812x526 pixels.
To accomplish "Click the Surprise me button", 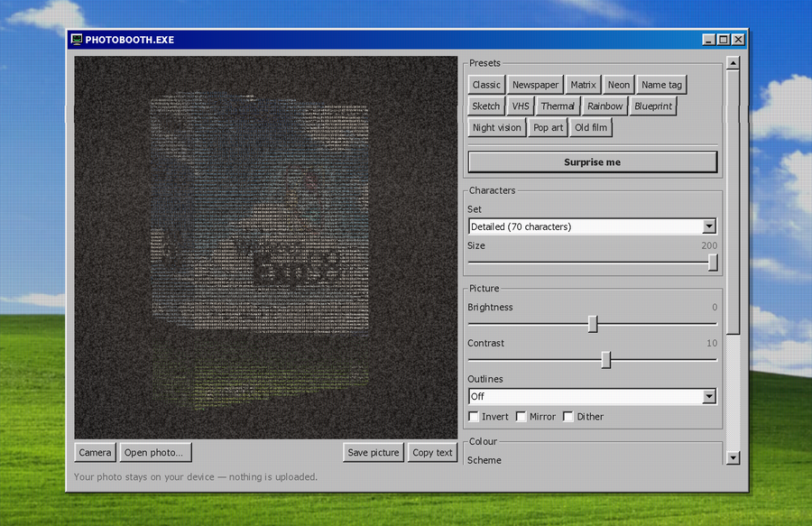I will pyautogui.click(x=593, y=162).
